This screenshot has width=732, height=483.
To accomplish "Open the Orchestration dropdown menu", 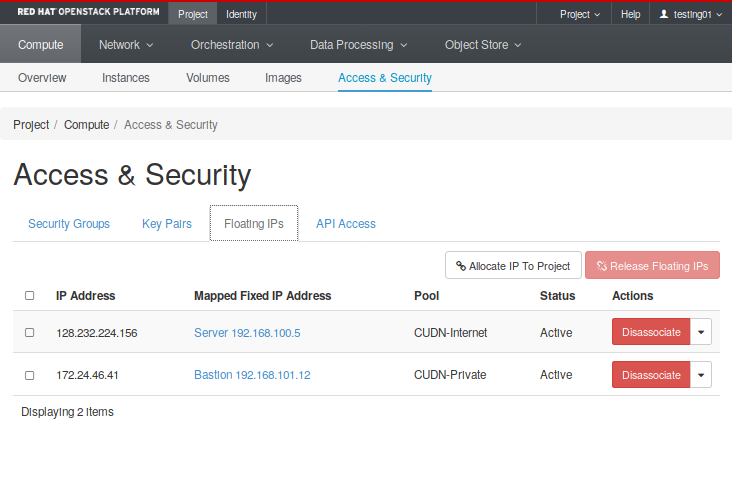I will point(232,45).
